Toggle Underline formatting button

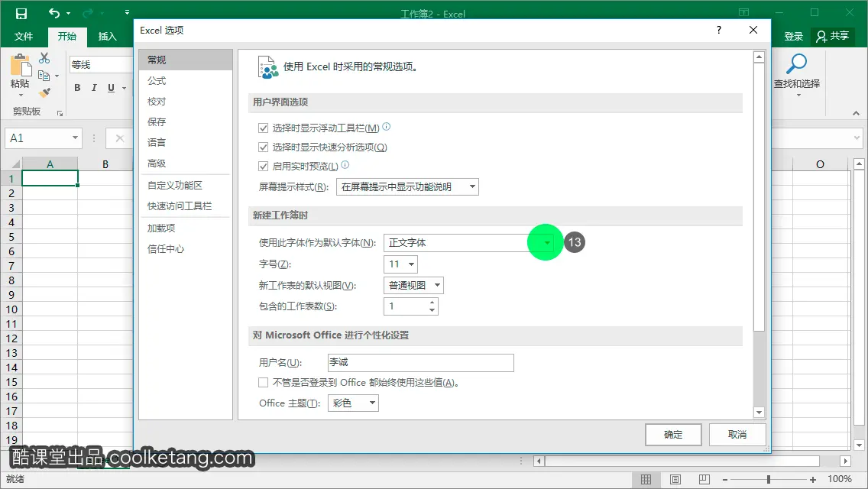click(111, 88)
